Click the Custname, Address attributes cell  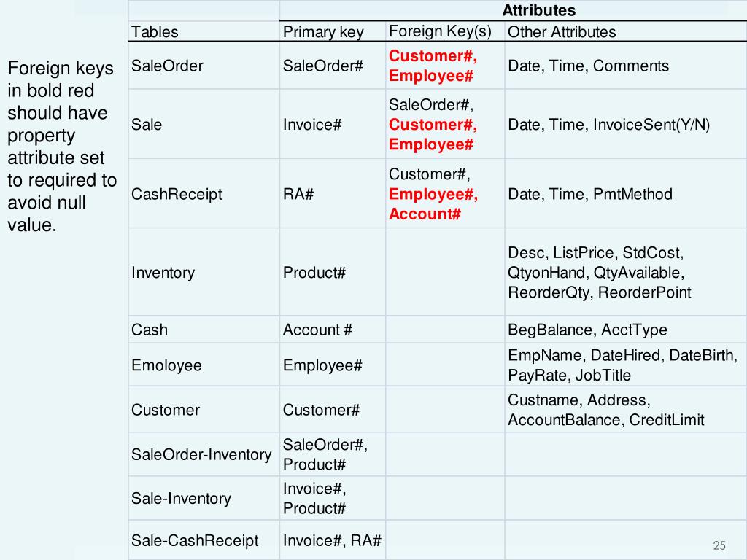pos(605,410)
